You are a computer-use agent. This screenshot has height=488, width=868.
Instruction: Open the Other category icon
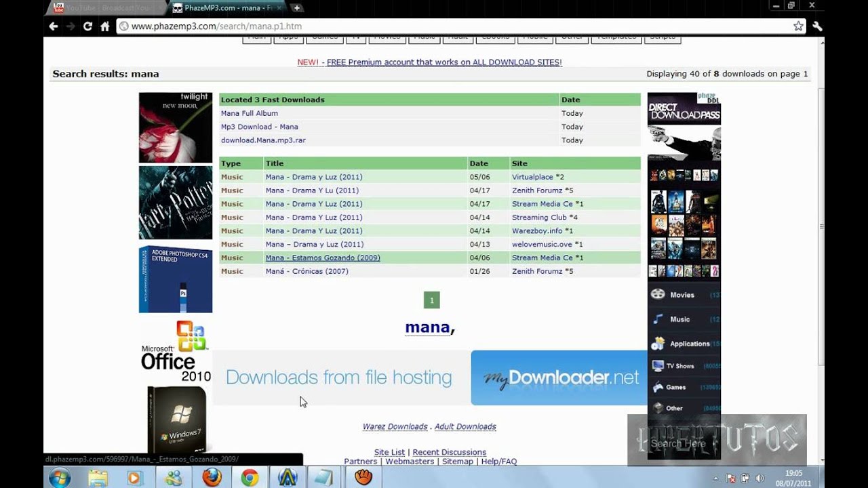658,408
